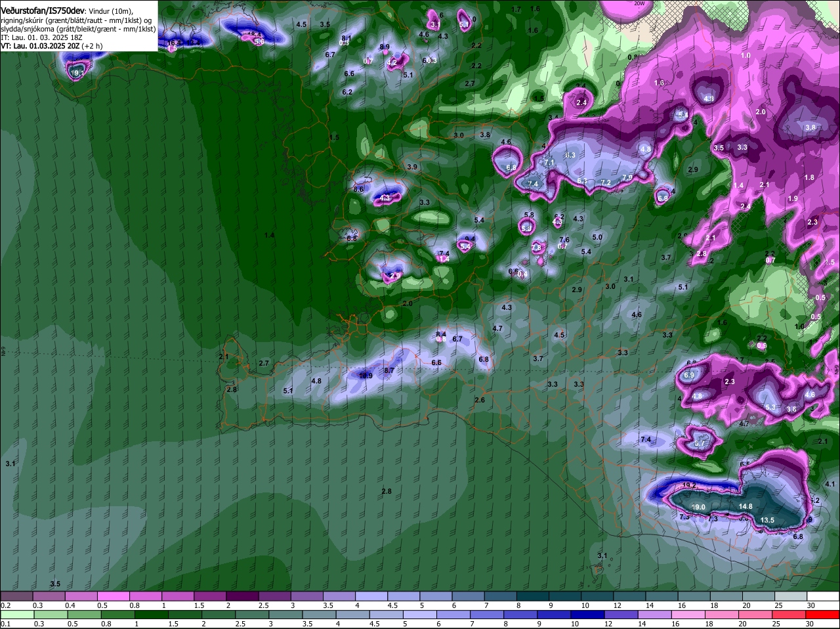The image size is (840, 629).
Task: Click the Veðurstofan/IS750dev title text
Action: click(43, 11)
